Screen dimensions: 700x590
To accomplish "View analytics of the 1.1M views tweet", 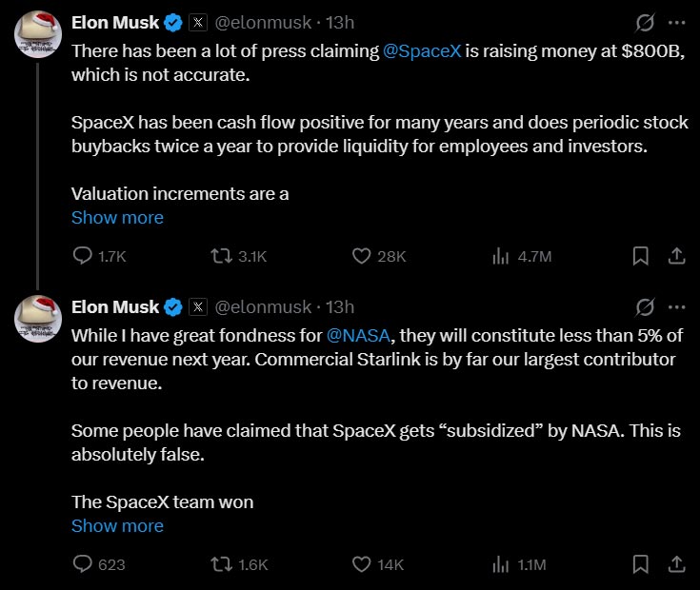I will coord(500,564).
